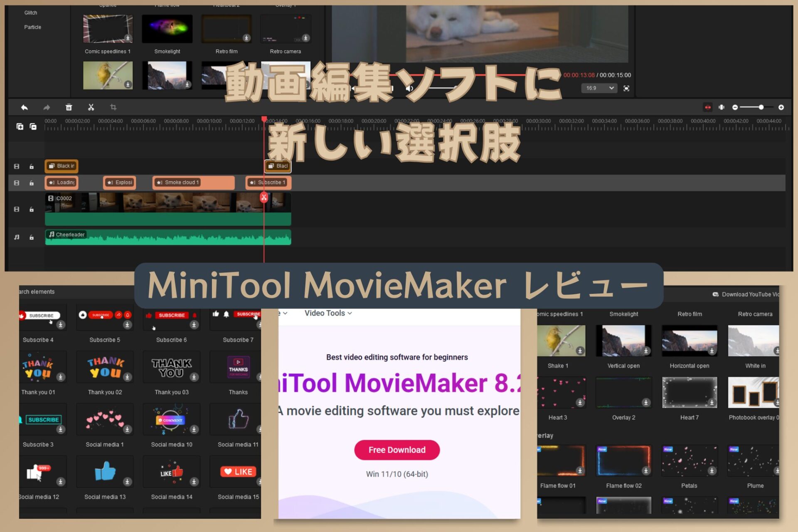Toggle lock on the Black in track
Viewport: 798px width, 532px height.
click(x=32, y=167)
